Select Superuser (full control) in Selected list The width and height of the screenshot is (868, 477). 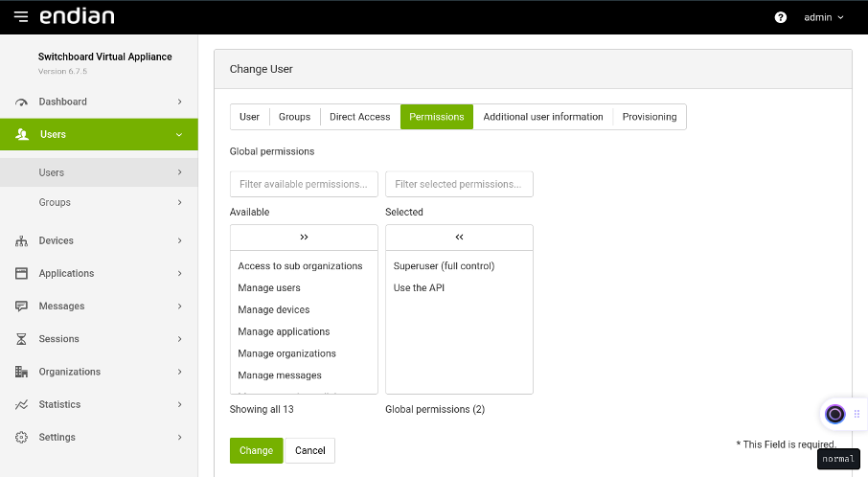click(x=444, y=266)
